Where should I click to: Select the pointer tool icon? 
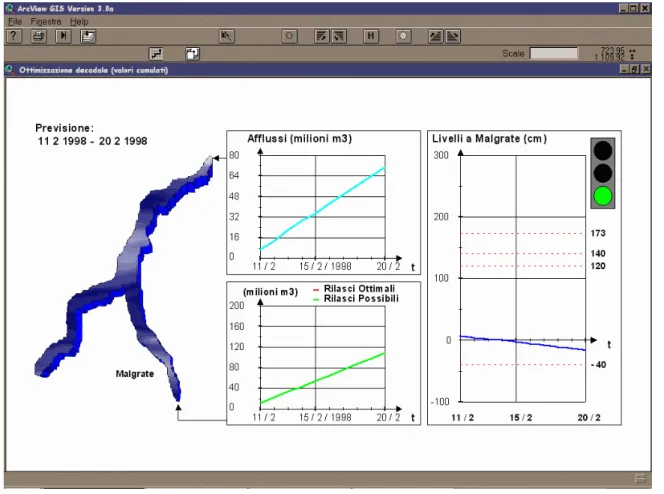tap(227, 36)
